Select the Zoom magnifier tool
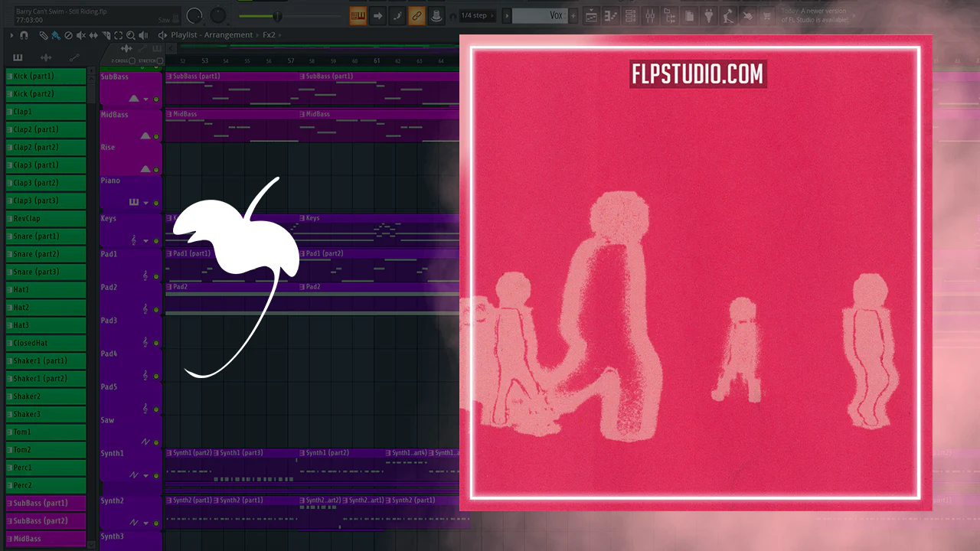Screen dimensions: 980x551 click(x=131, y=35)
